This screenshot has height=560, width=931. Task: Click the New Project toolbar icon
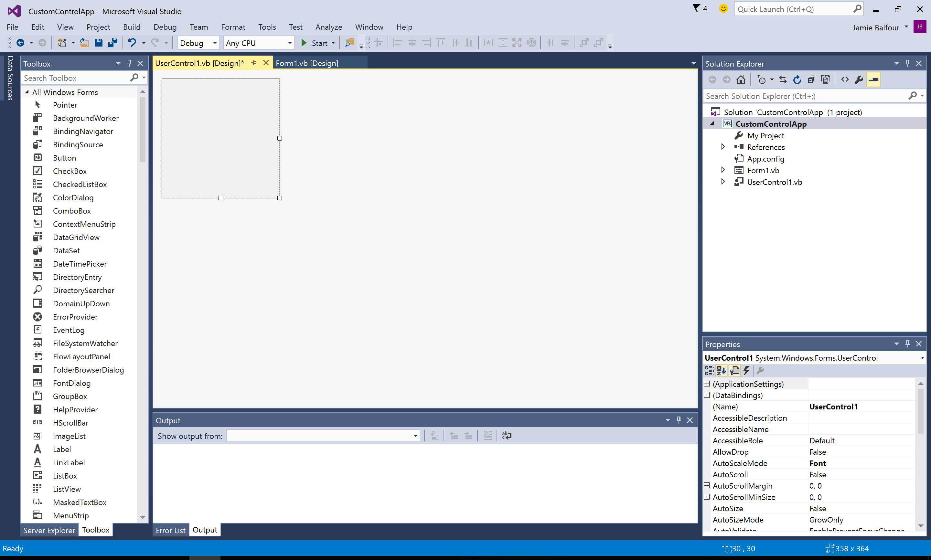pos(62,43)
